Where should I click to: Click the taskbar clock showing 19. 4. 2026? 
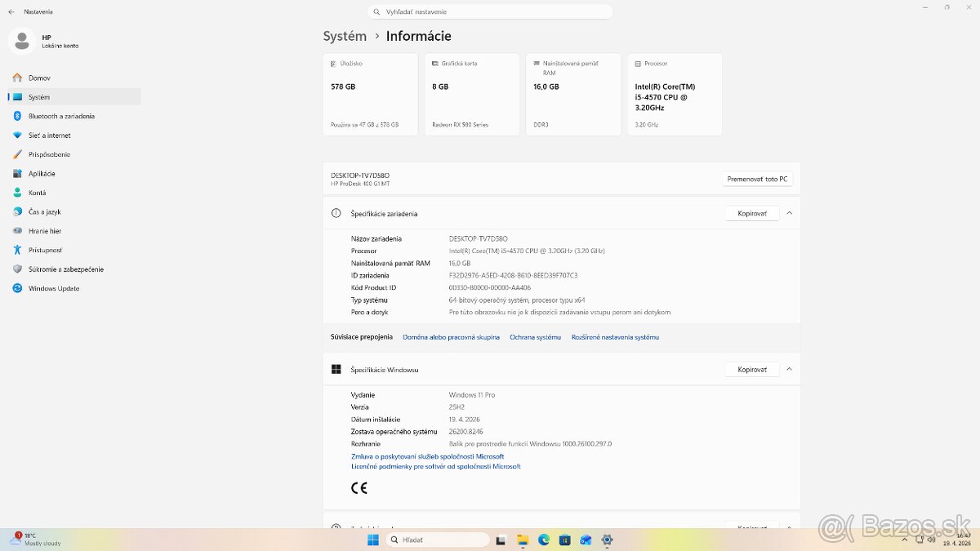[955, 540]
